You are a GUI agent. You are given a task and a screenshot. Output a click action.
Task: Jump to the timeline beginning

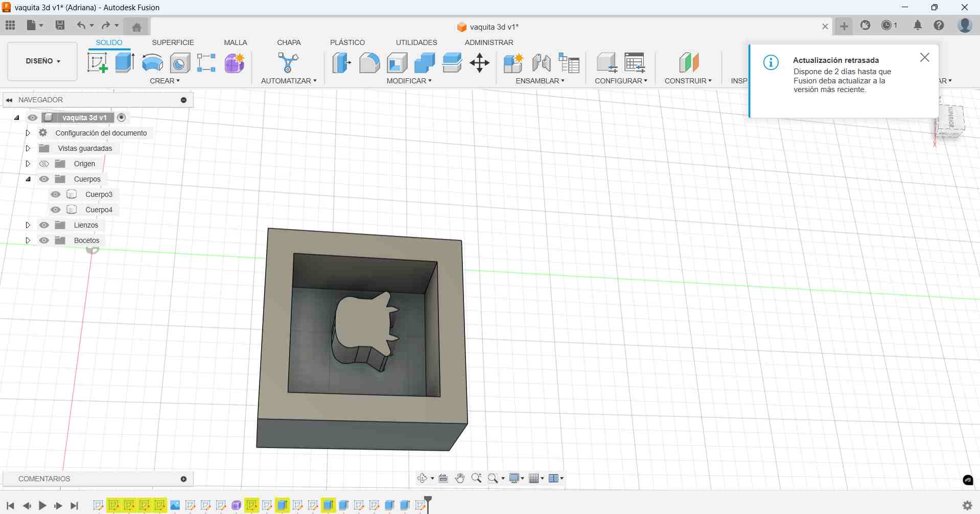10,506
